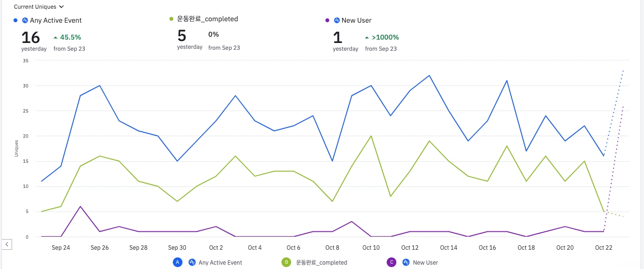Toggle Any Active Event series in bottom legend
Image resolution: width=644 pixels, height=269 pixels.
tap(220, 263)
